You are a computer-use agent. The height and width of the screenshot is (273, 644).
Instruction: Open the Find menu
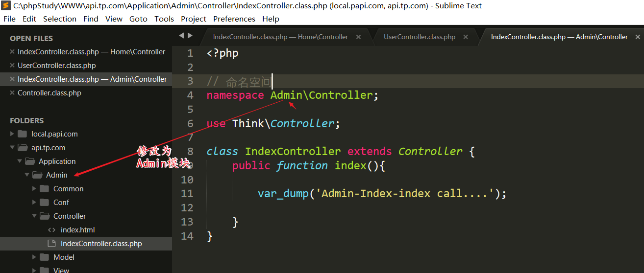click(91, 19)
